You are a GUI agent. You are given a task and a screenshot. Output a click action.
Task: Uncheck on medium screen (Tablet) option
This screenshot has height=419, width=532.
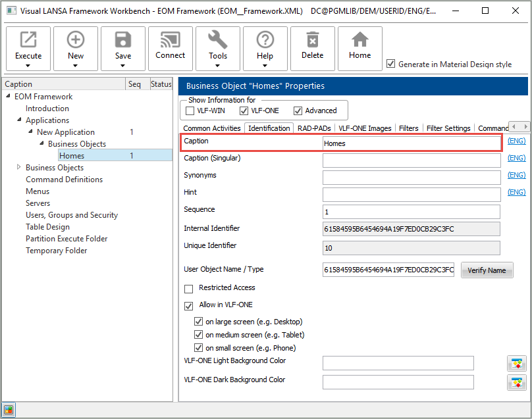(x=198, y=335)
